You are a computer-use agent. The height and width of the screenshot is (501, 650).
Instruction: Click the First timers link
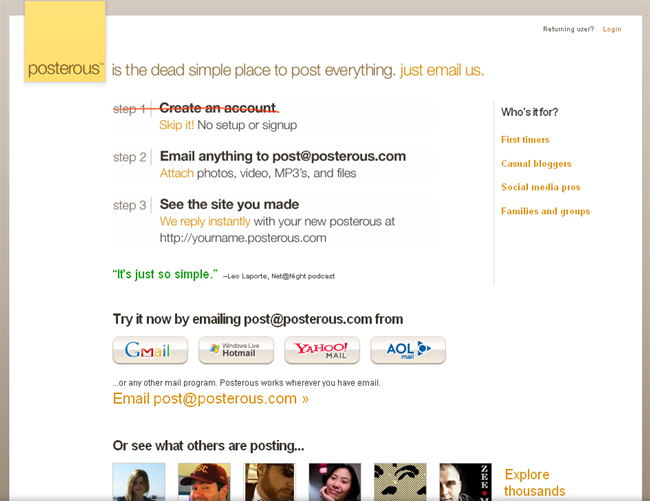[525, 140]
